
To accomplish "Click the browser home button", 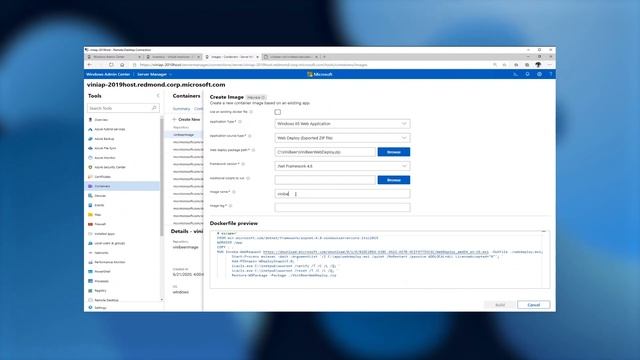I will tap(122, 64).
